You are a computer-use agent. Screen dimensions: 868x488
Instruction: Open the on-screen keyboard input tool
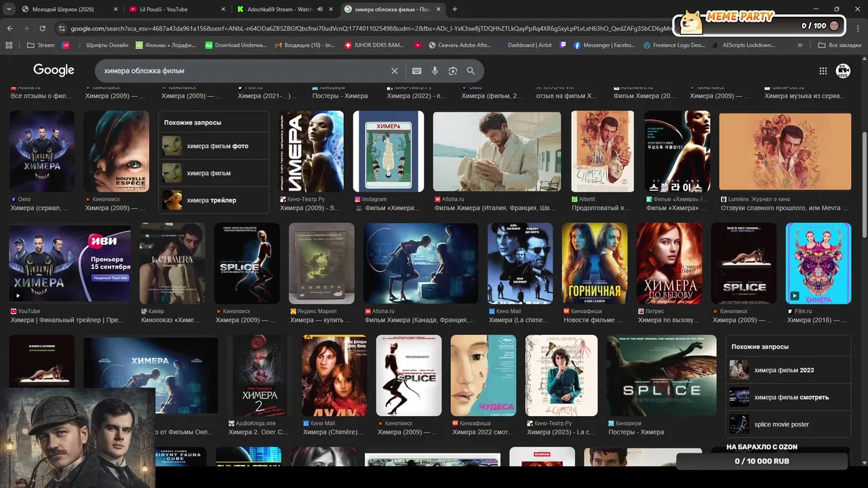click(417, 70)
